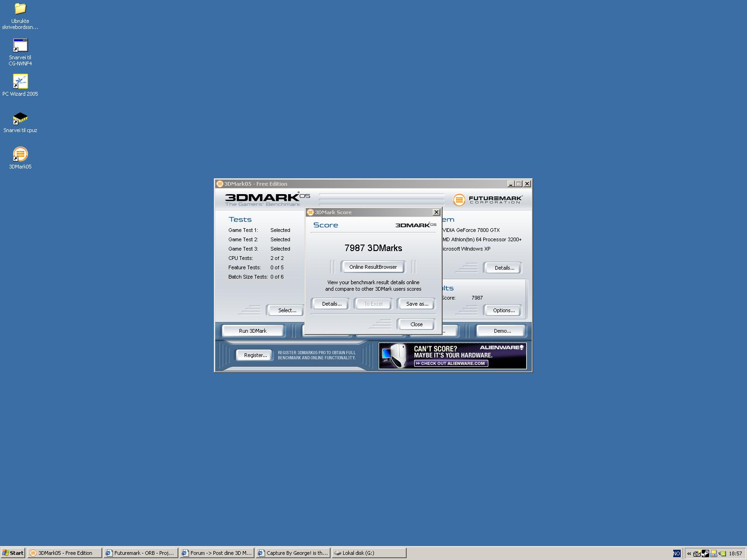This screenshot has width=747, height=560.
Task: Switch to 3DMark05 - Free Edition taskbar button
Action: click(x=64, y=553)
